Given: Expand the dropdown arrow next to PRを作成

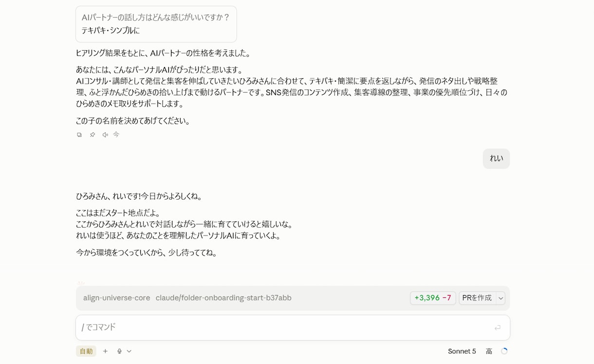Looking at the screenshot, I should pyautogui.click(x=501, y=298).
